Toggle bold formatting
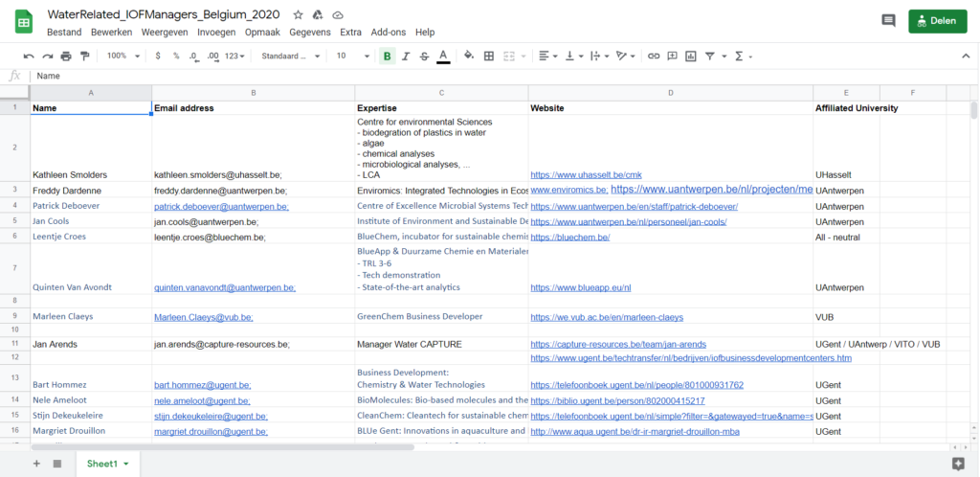Viewport: 980px width, 477px height. [x=387, y=57]
